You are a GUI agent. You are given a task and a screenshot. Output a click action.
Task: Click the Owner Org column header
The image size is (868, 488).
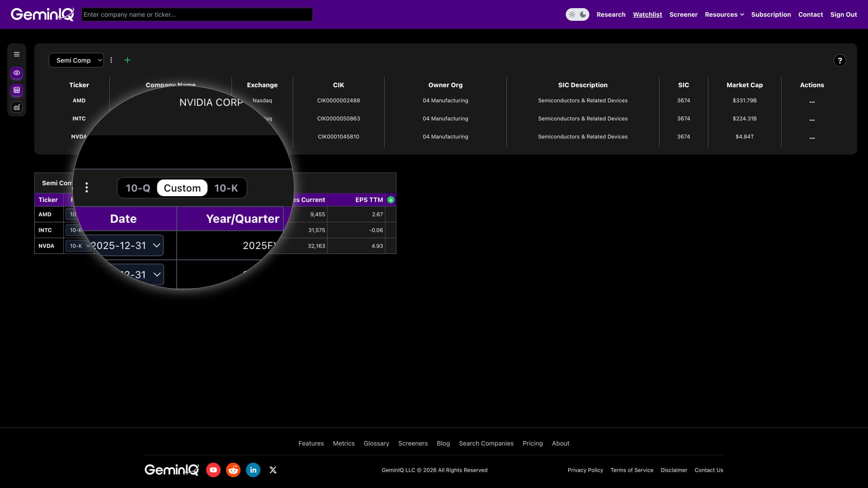(445, 85)
